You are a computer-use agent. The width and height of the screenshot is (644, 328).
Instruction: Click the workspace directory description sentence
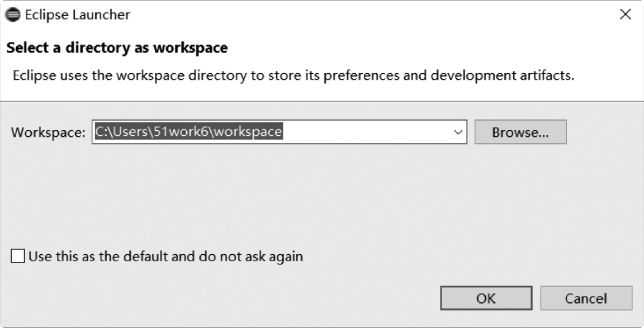pyautogui.click(x=293, y=75)
